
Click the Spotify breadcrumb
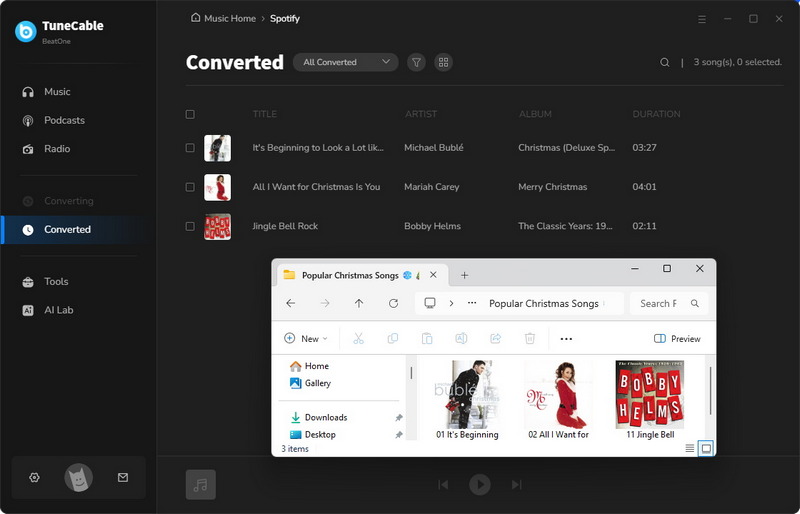pyautogui.click(x=285, y=18)
